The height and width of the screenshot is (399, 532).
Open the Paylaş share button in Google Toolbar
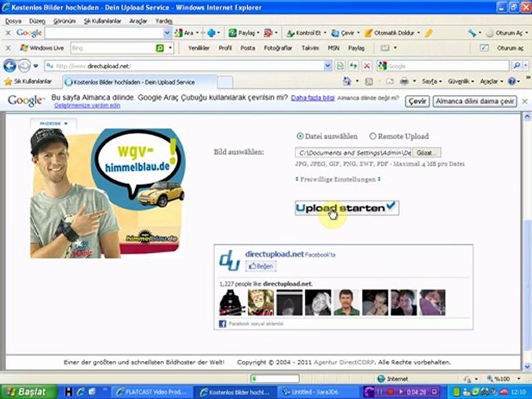(x=244, y=33)
